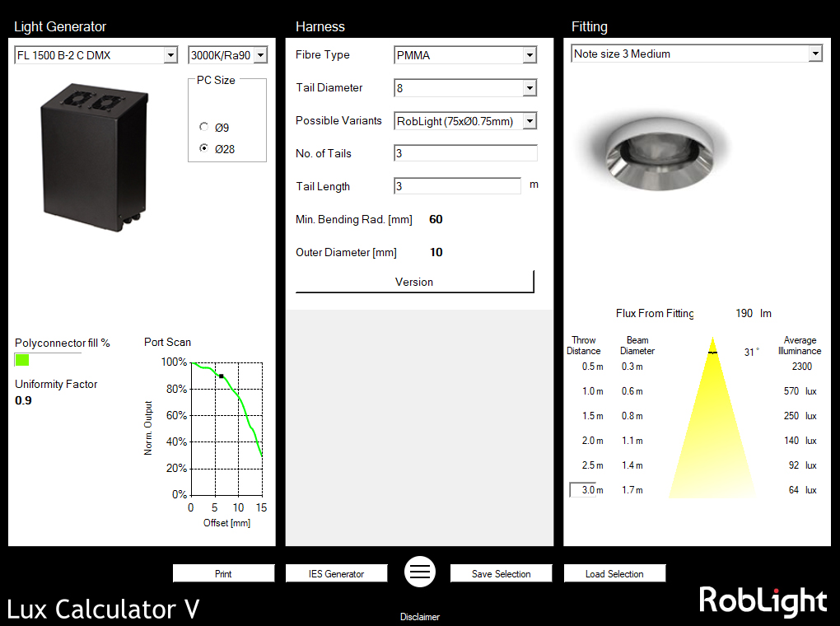Click the Outer Diameter value 10
This screenshot has height=626, width=840.
(x=436, y=252)
